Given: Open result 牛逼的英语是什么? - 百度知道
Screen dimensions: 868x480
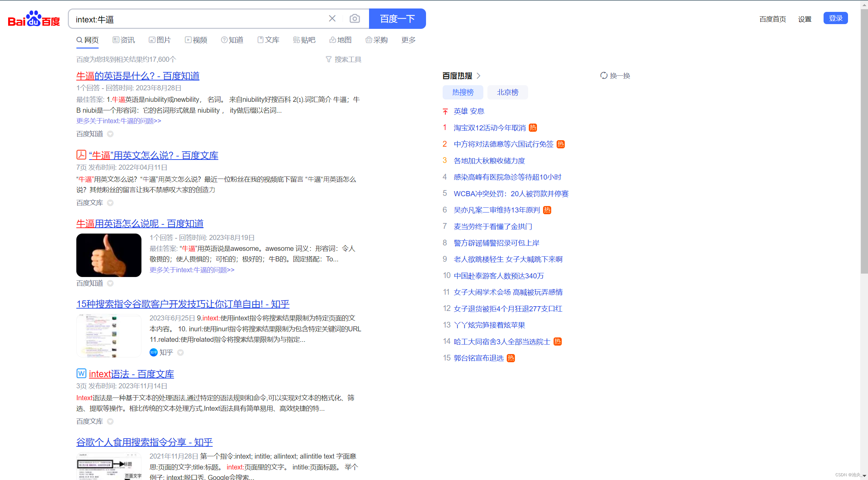Looking at the screenshot, I should [x=138, y=76].
